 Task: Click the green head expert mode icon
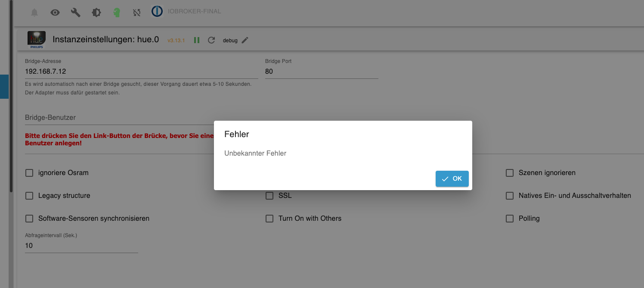117,13
